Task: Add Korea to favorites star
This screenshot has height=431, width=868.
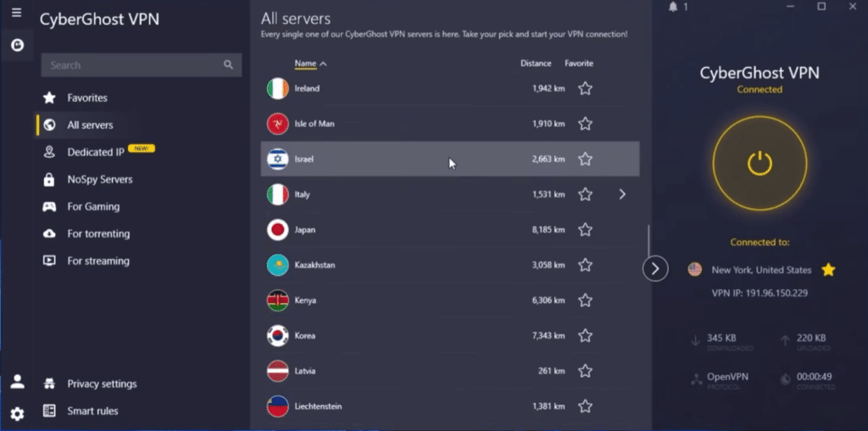Action: coord(585,336)
